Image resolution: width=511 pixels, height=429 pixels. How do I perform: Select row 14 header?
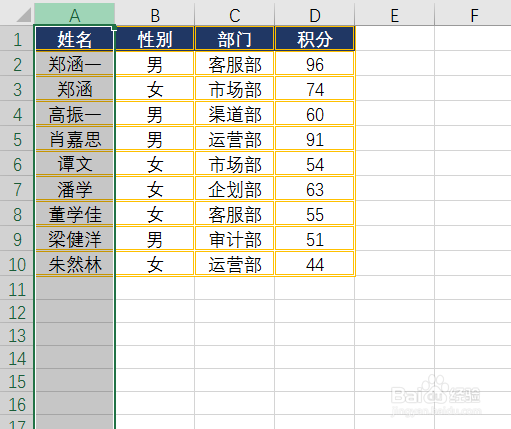coord(17,357)
